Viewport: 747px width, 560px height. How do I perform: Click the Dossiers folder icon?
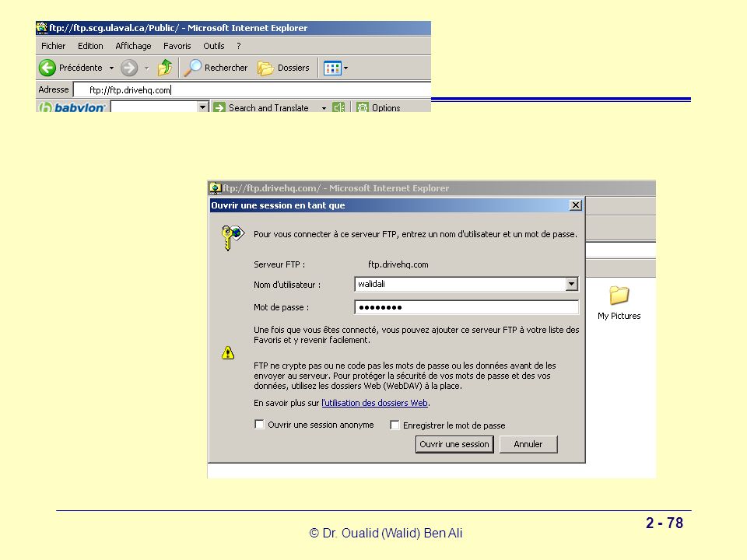click(x=265, y=68)
